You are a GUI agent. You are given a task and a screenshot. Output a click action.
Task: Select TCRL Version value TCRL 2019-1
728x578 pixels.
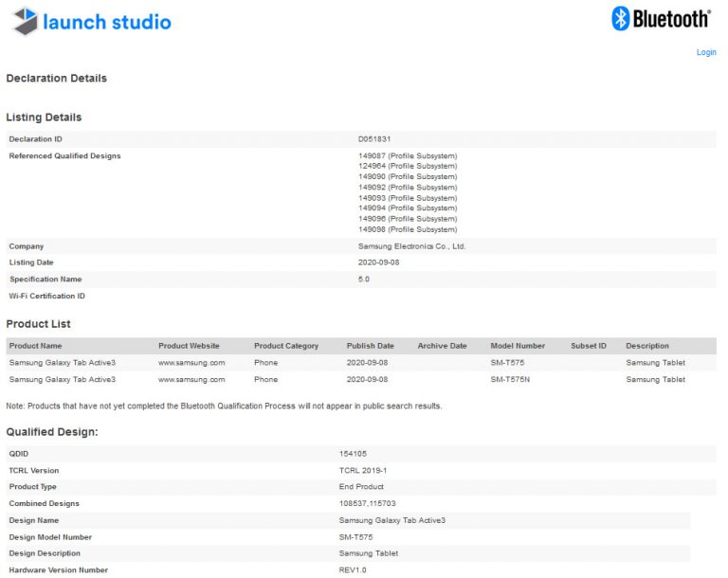(x=363, y=470)
